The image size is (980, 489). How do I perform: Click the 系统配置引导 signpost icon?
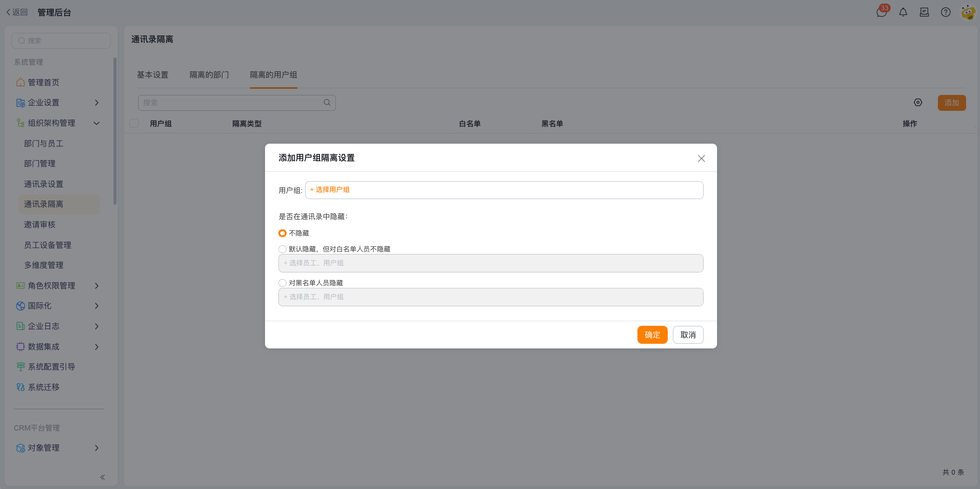click(x=21, y=367)
